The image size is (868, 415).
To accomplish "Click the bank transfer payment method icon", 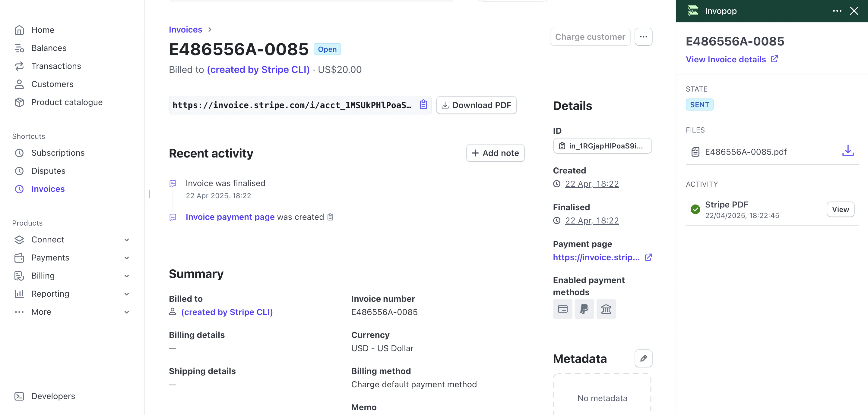I will coord(606,309).
